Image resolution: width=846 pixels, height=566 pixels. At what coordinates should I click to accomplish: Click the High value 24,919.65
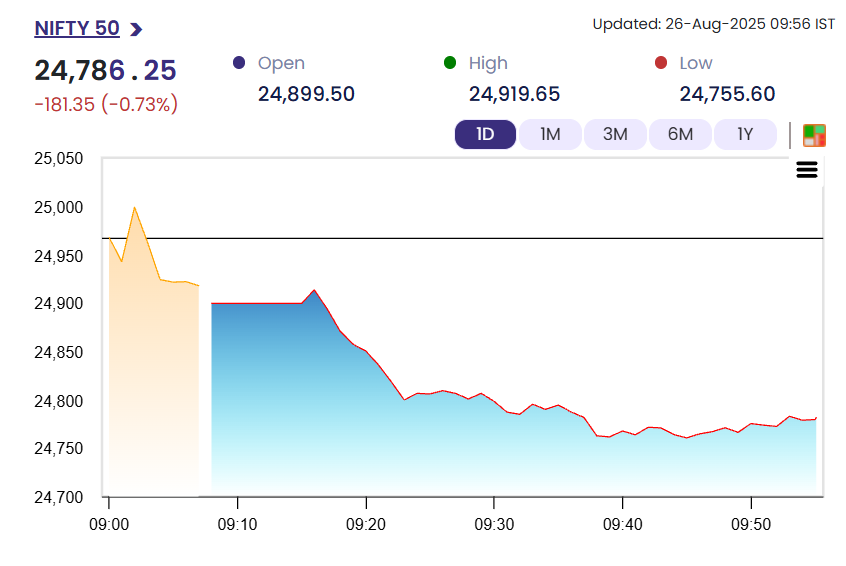(514, 94)
